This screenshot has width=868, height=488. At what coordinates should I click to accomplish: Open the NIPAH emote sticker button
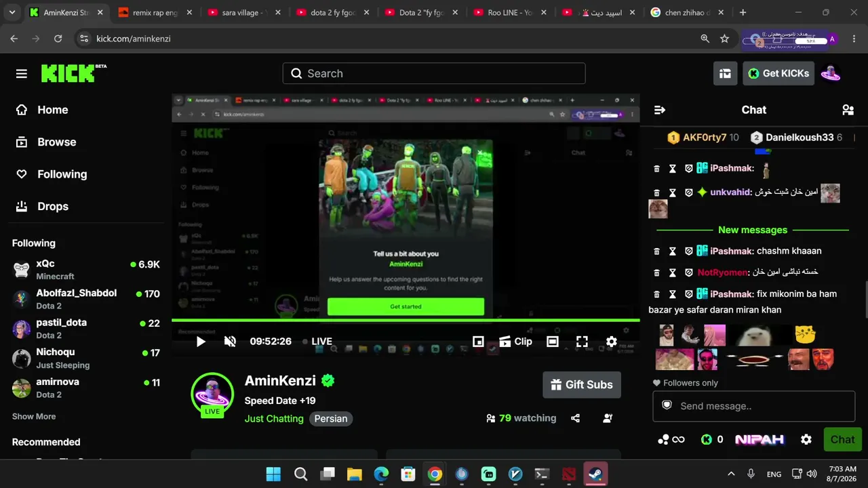click(x=759, y=439)
